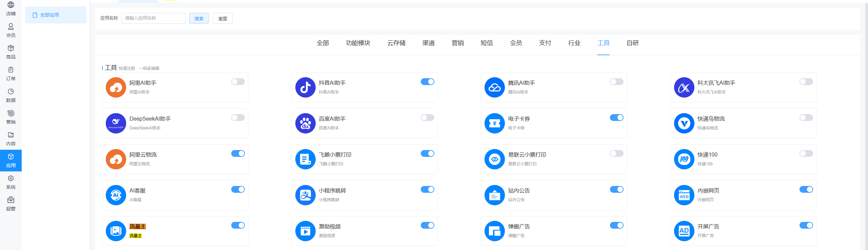Click the 会员 category tab

coord(516,43)
